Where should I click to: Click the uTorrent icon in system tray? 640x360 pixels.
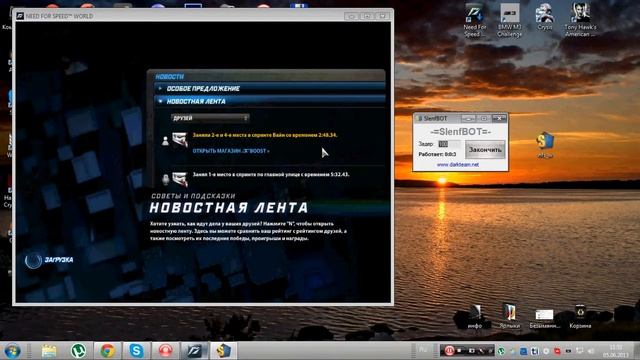click(501, 351)
